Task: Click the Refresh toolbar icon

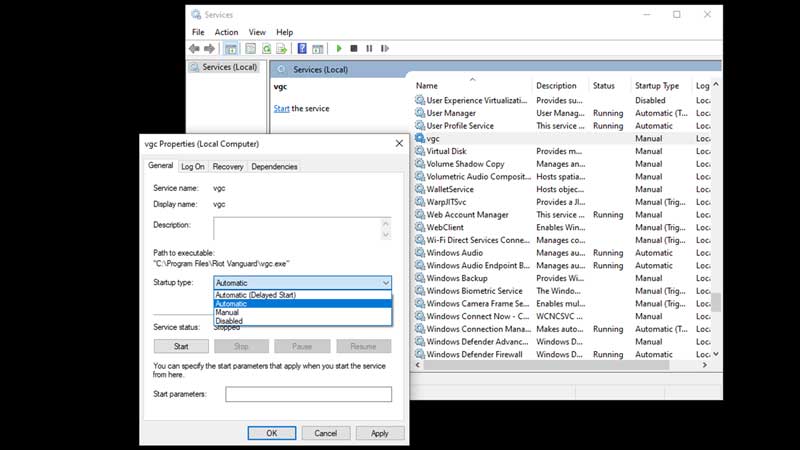Action: coord(266,48)
